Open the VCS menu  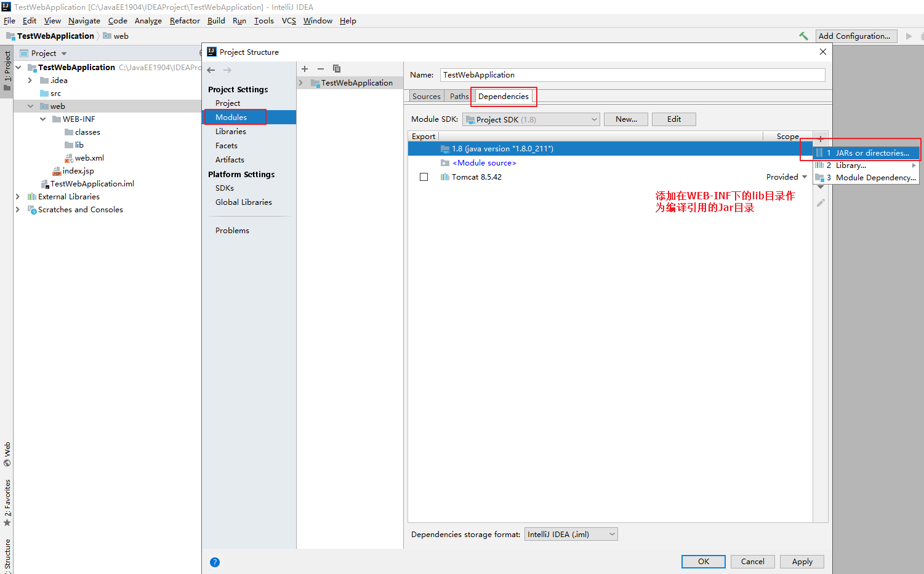pos(289,21)
